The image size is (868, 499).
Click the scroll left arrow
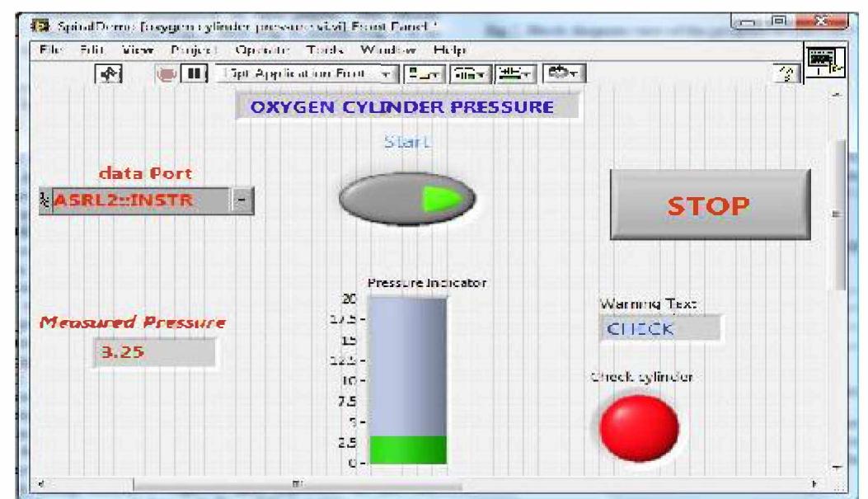point(41,484)
